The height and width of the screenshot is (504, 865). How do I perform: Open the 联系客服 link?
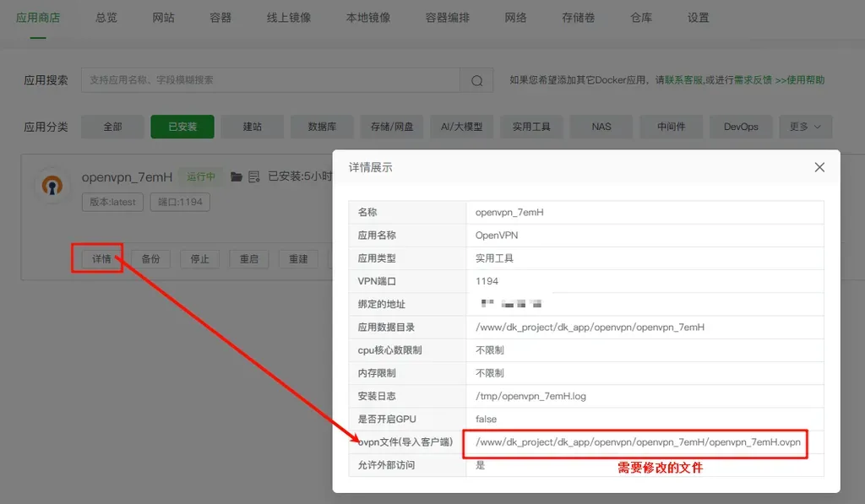tap(683, 80)
